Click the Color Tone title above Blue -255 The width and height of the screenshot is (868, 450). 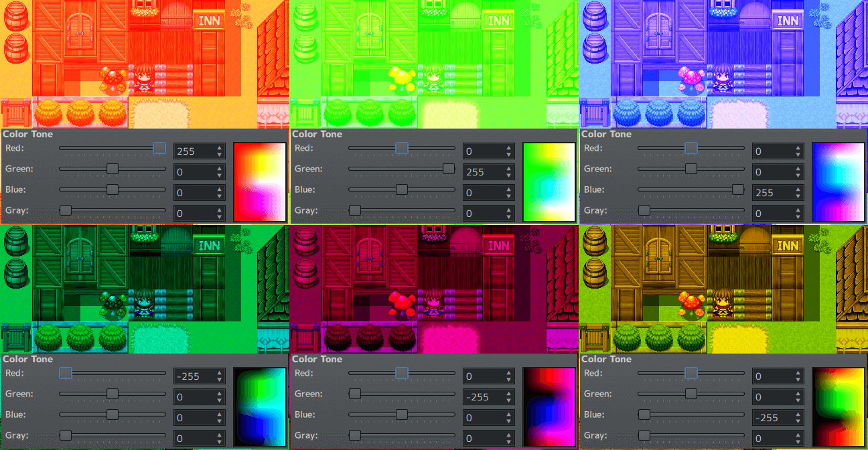(x=606, y=359)
